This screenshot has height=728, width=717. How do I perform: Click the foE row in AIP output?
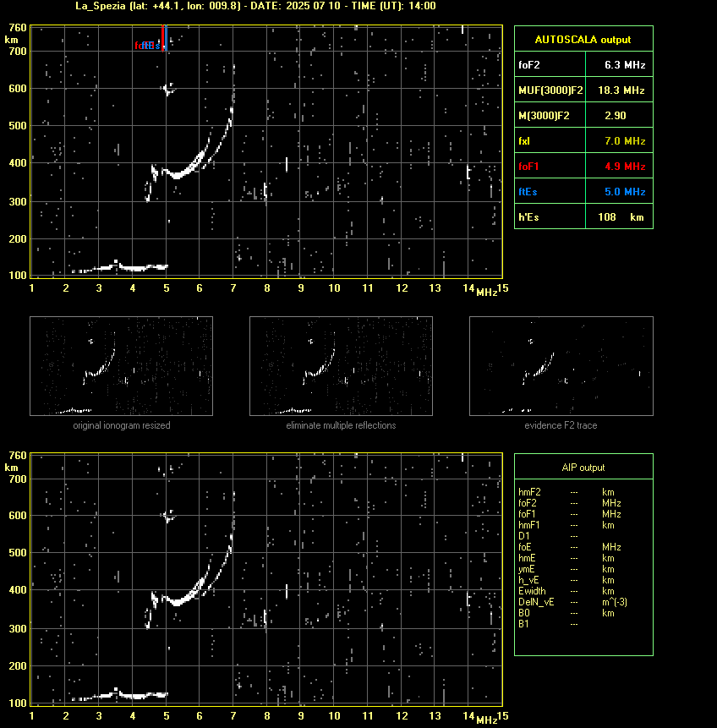pos(570,547)
